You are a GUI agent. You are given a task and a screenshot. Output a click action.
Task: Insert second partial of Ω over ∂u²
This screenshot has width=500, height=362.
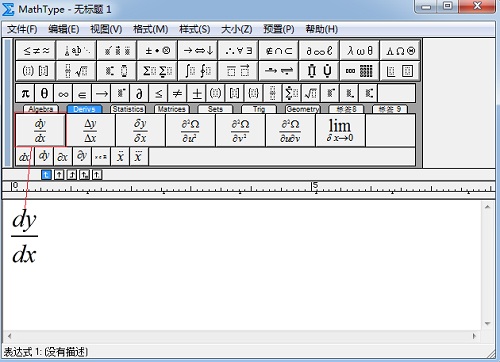pyautogui.click(x=190, y=130)
